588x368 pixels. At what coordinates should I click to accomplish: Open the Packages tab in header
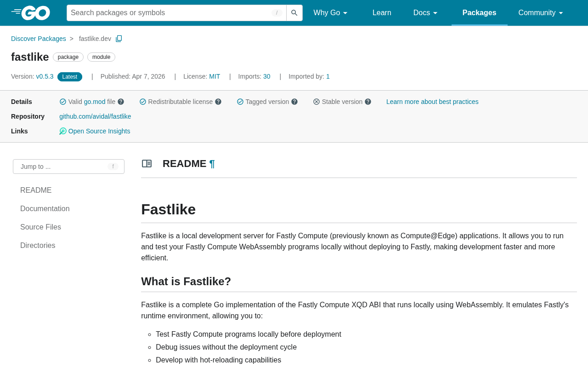pyautogui.click(x=479, y=13)
